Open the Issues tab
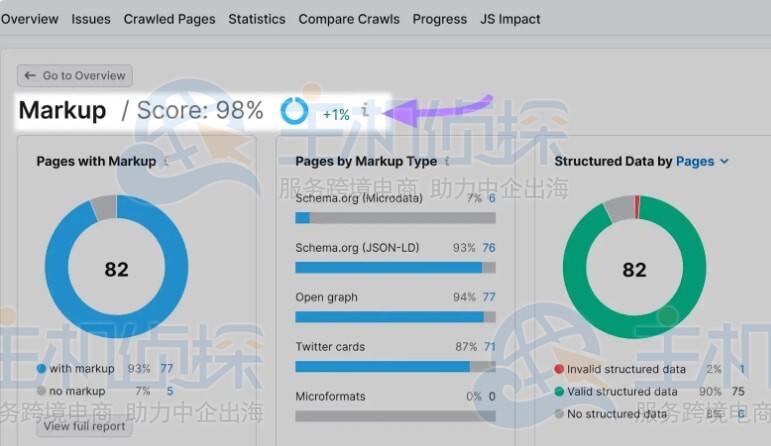This screenshot has width=771, height=446. coord(91,19)
